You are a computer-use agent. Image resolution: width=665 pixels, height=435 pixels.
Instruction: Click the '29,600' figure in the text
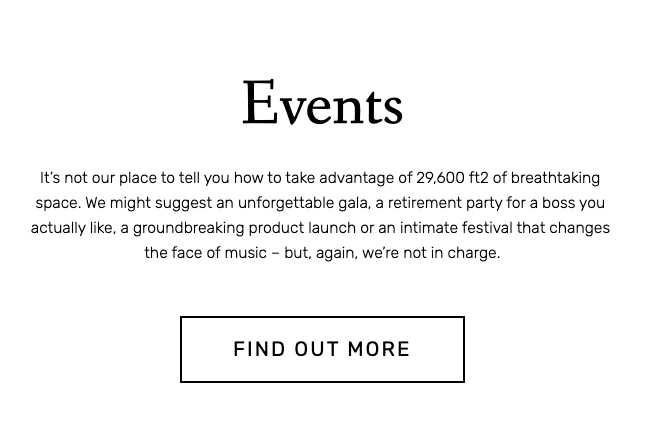tap(440, 178)
